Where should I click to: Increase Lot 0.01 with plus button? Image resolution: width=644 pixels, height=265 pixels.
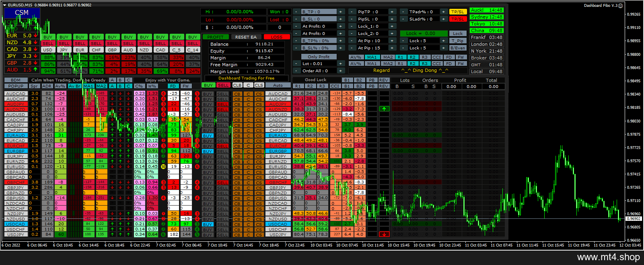[x=341, y=63]
